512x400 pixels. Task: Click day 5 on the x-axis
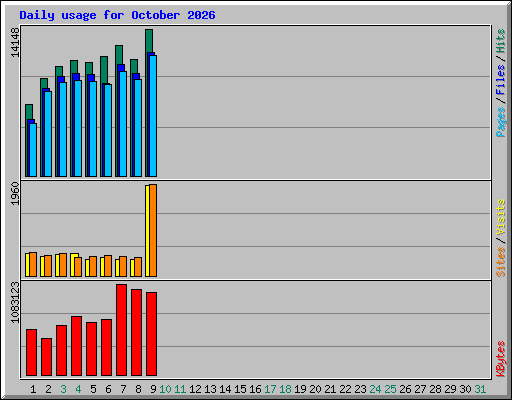pos(93,389)
